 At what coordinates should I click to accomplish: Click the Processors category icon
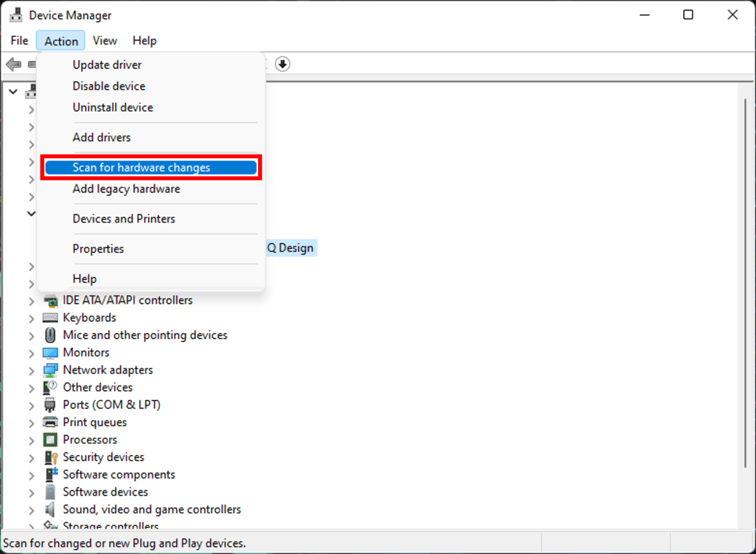tap(50, 440)
